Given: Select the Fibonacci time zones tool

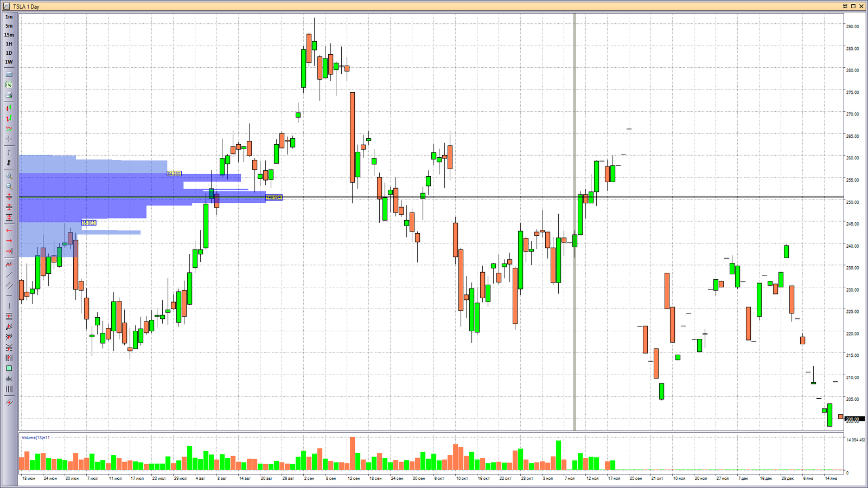Looking at the screenshot, I should pos(9,358).
